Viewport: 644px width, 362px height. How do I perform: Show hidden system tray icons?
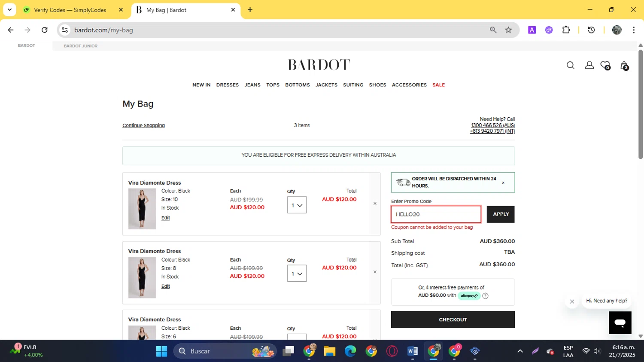(x=520, y=351)
